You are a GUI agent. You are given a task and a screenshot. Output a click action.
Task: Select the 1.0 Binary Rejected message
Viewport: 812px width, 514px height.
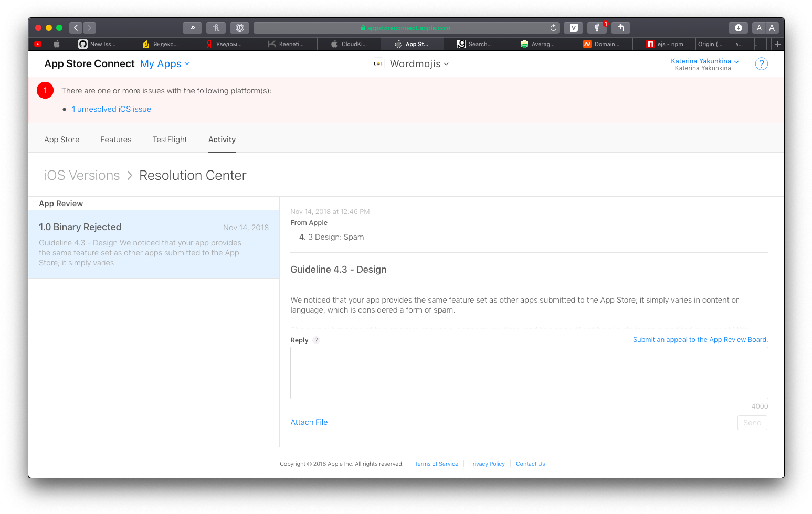pos(154,244)
